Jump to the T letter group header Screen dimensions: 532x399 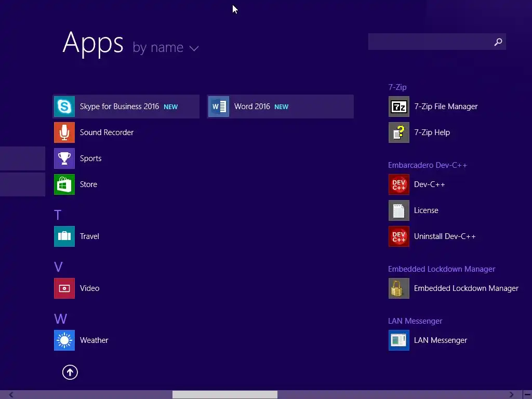click(58, 215)
